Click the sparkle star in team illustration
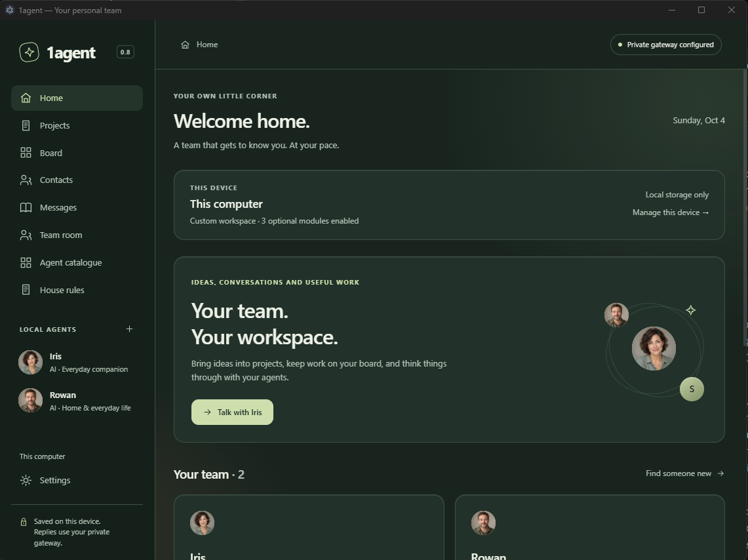Viewport: 748px width, 560px height. click(691, 311)
